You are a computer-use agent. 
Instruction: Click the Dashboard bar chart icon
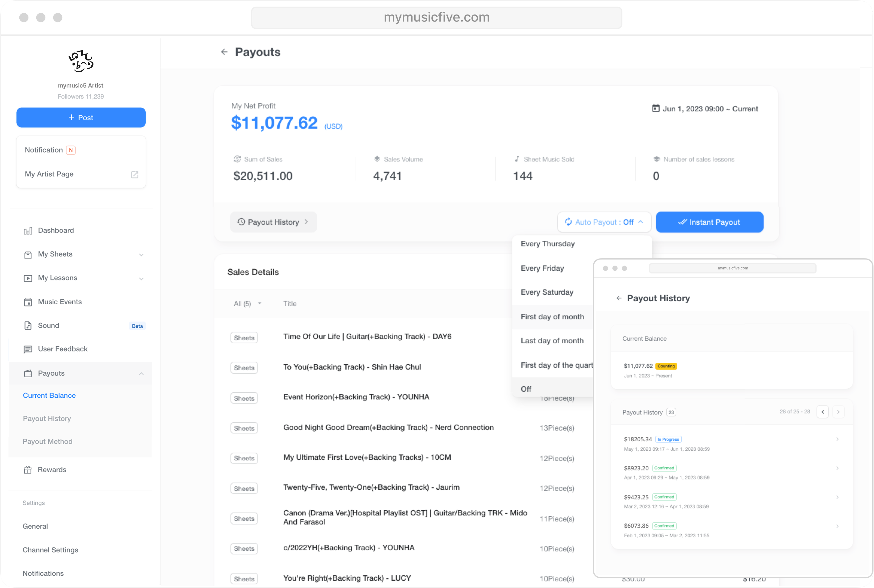point(28,231)
